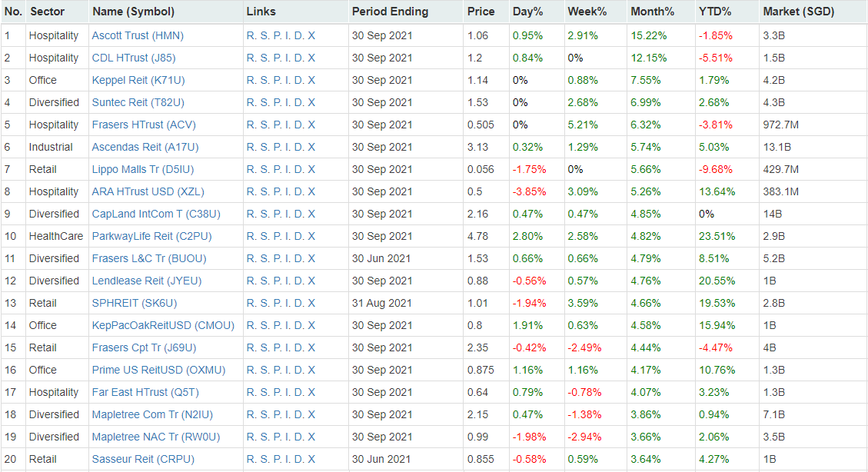The width and height of the screenshot is (868, 472).
Task: Open CapLand IntCom T (C38U) link
Action: point(156,214)
